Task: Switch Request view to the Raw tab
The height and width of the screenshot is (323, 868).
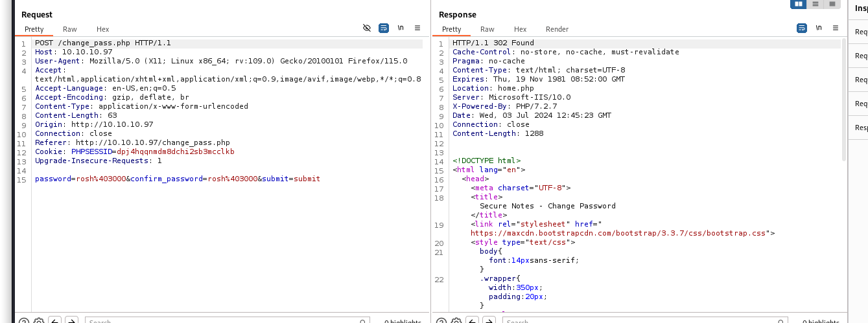Action: click(x=70, y=29)
